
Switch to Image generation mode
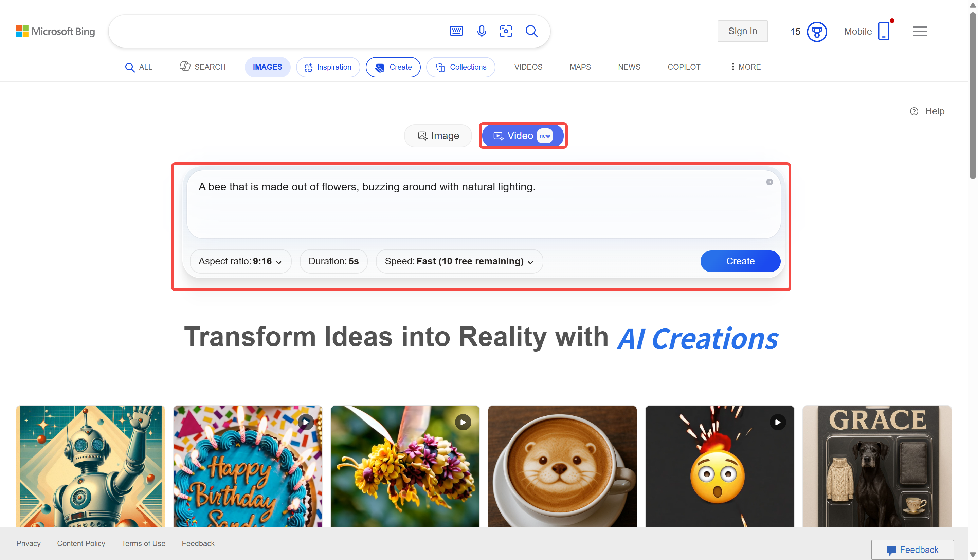pos(437,135)
